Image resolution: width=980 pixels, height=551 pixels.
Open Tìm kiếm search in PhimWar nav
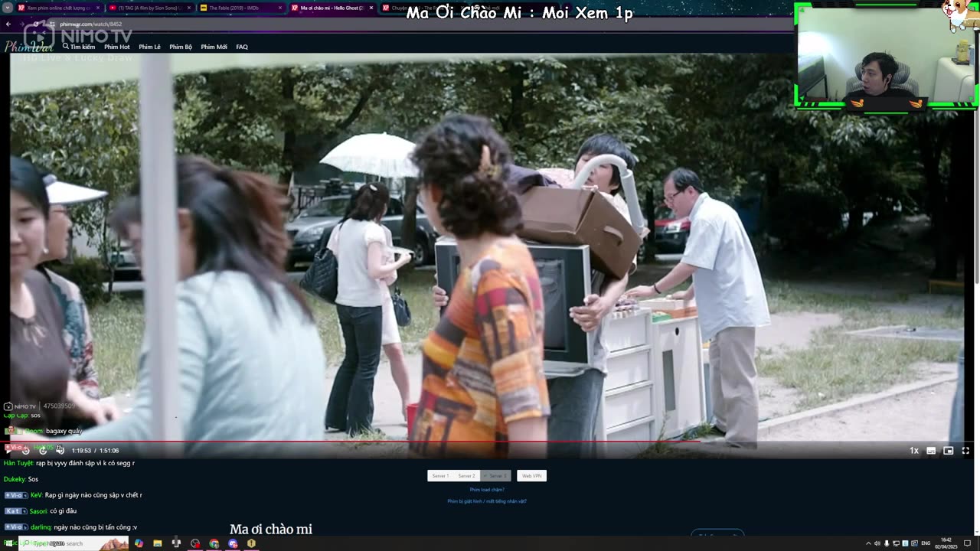click(x=79, y=47)
